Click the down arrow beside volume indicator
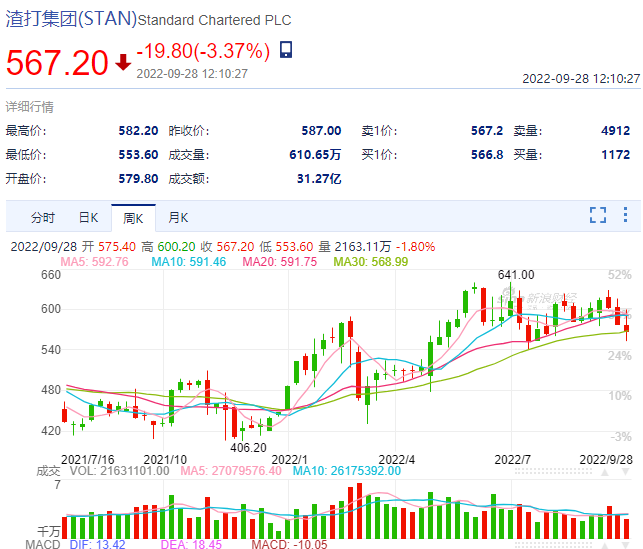This screenshot has width=643, height=549. point(625,472)
